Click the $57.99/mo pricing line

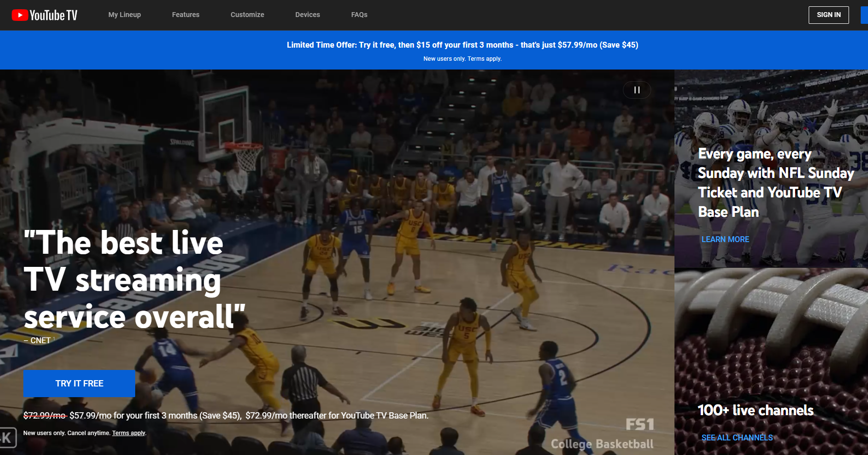226,416
